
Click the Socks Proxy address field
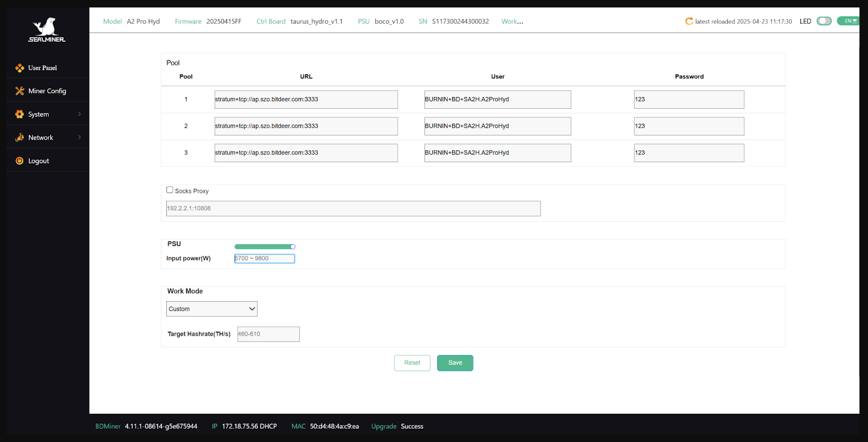coord(353,208)
